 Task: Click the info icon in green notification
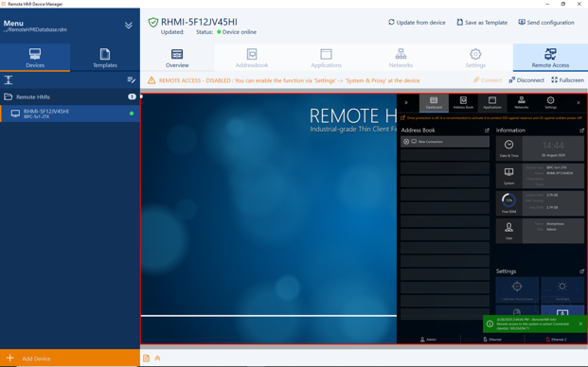490,323
